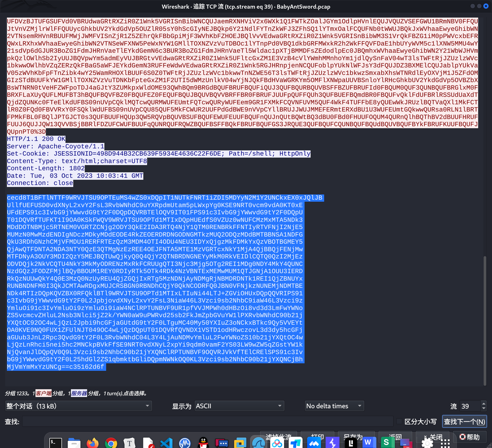
Task: Click the Date: Tue, 03 Oct 2023 line
Action: coord(75,176)
